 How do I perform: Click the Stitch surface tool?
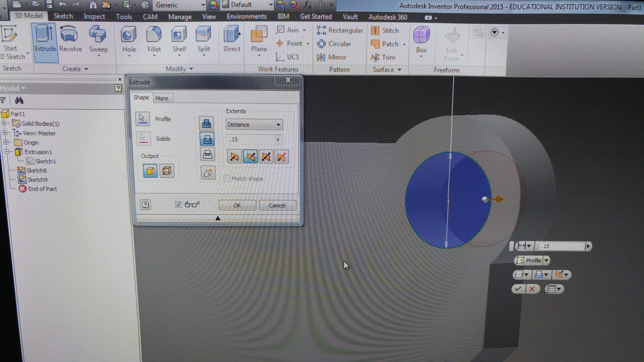tap(385, 31)
